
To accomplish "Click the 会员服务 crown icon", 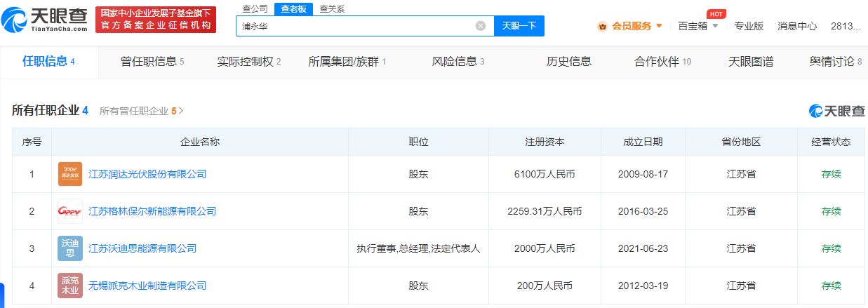I will click(602, 26).
